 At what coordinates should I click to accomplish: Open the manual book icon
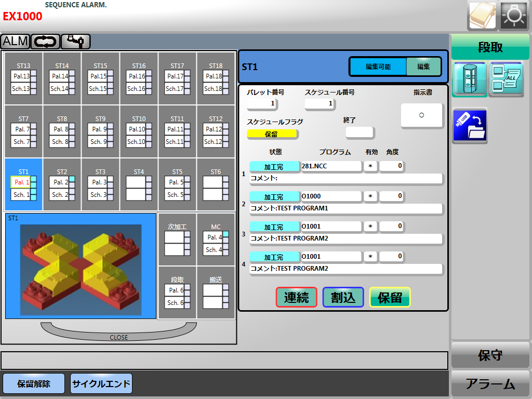click(483, 16)
